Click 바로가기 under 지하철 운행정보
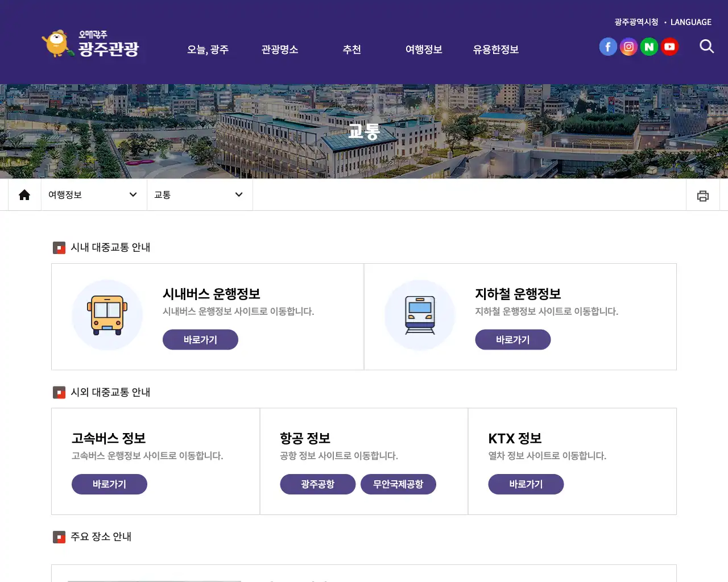 [513, 340]
